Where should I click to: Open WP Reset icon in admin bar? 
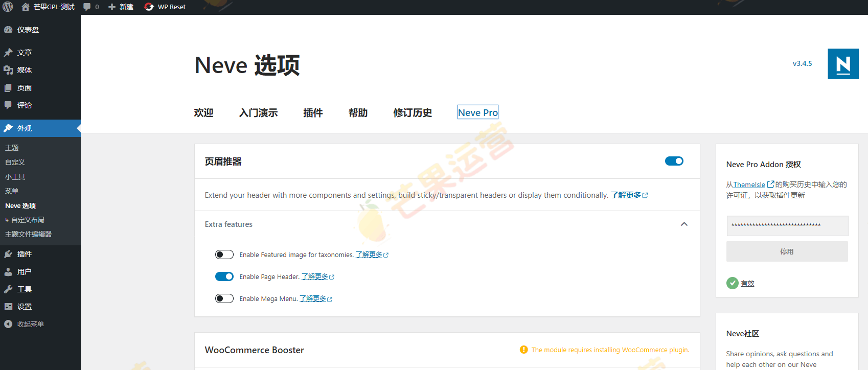tap(149, 7)
